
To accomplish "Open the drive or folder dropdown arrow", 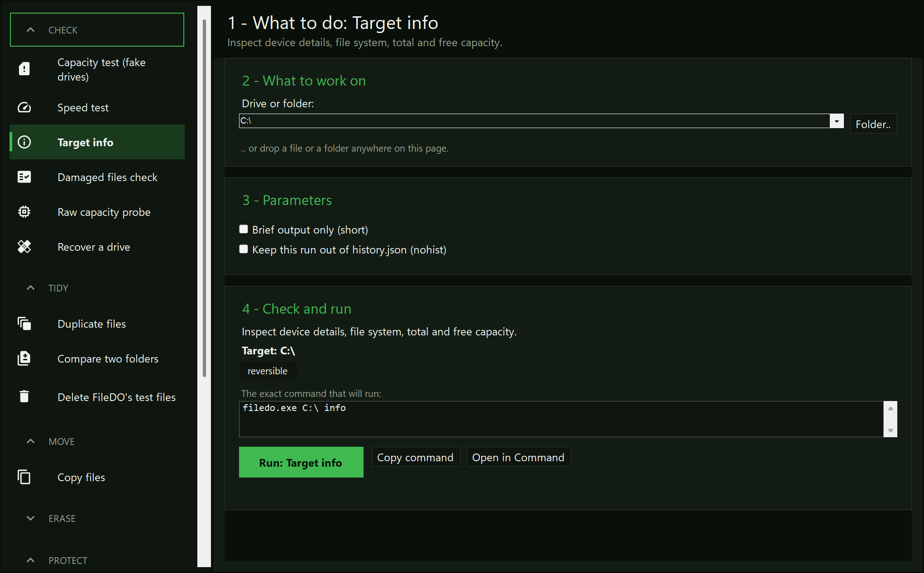I will [837, 121].
